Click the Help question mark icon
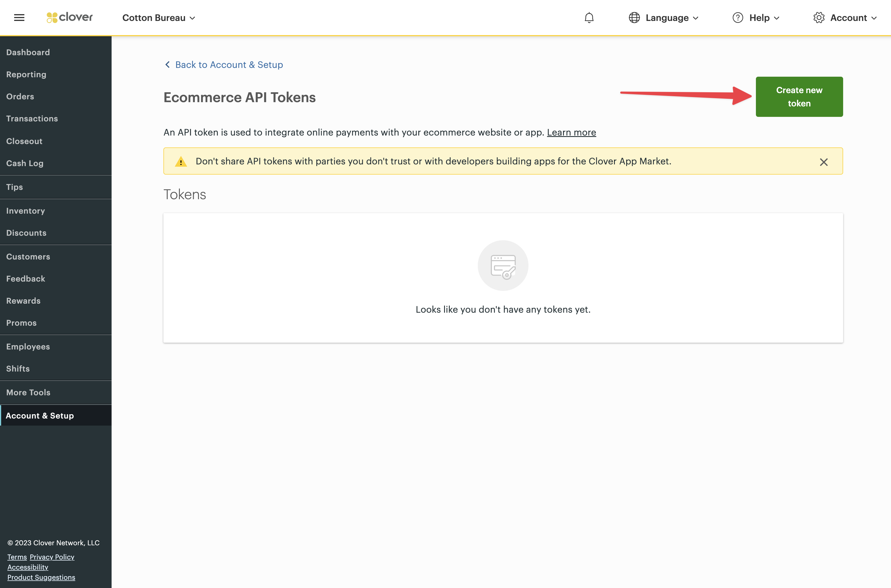The height and width of the screenshot is (588, 891). pos(737,18)
